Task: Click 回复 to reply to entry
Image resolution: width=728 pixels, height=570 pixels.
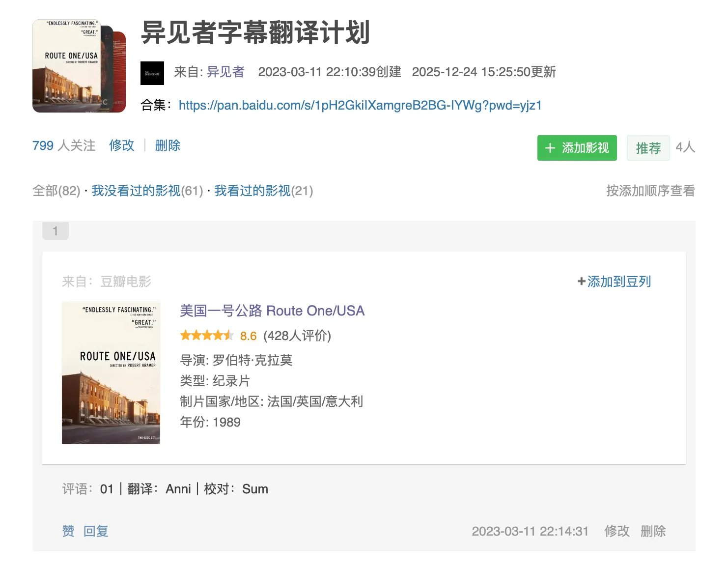Action: click(x=96, y=531)
